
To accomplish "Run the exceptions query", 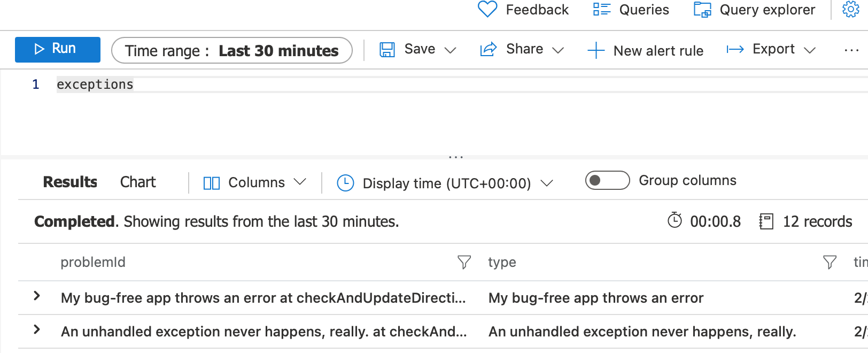I will (57, 49).
